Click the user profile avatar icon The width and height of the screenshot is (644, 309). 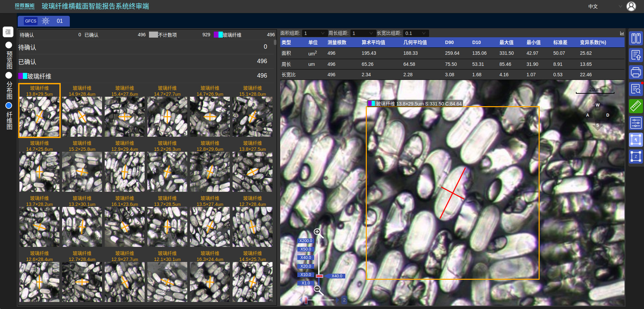coord(631,6)
